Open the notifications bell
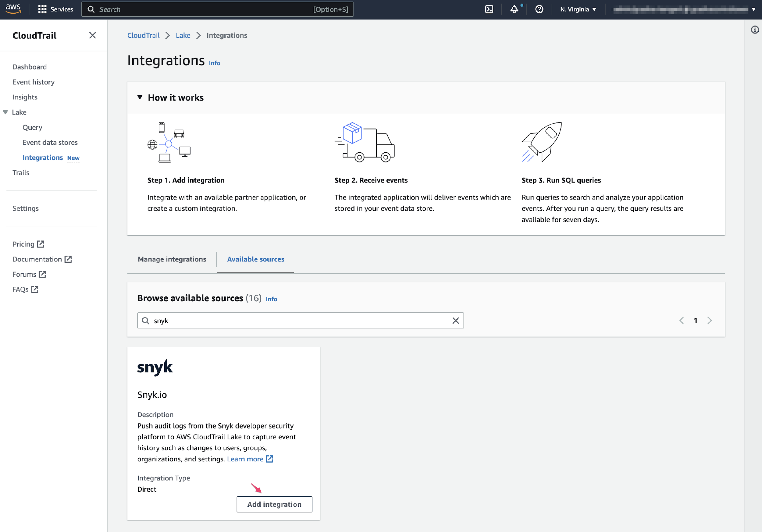This screenshot has width=762, height=532. point(514,9)
